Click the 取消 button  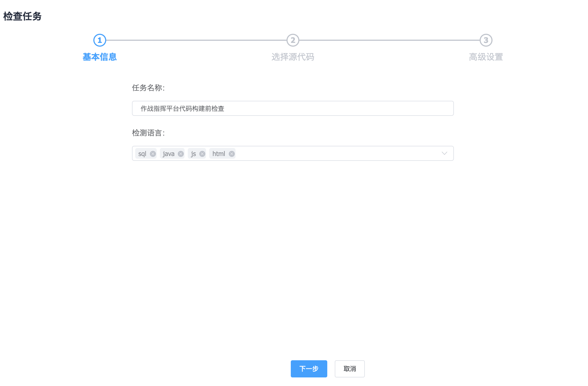coord(350,369)
